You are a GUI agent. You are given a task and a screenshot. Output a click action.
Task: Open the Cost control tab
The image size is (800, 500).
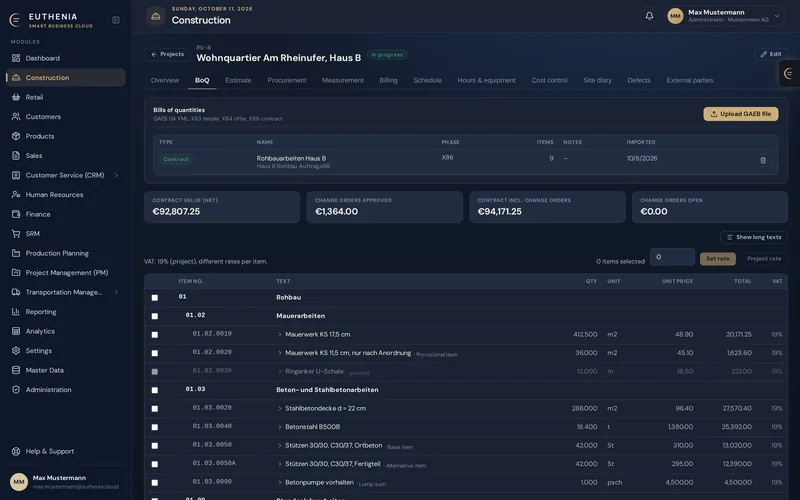(x=549, y=80)
